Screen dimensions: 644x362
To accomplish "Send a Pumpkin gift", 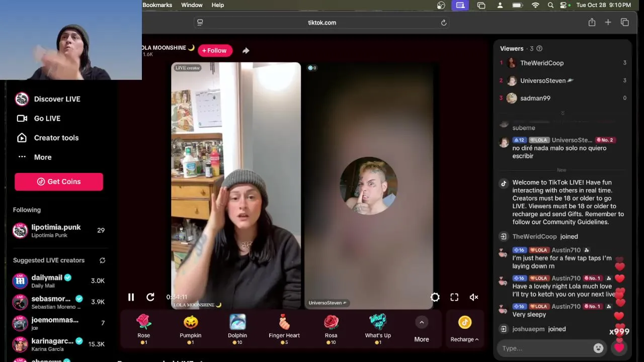I will click(x=191, y=329).
